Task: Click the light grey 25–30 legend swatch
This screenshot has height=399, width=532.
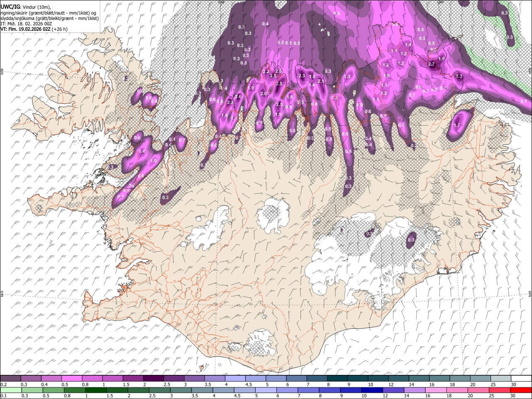Action: (501, 379)
